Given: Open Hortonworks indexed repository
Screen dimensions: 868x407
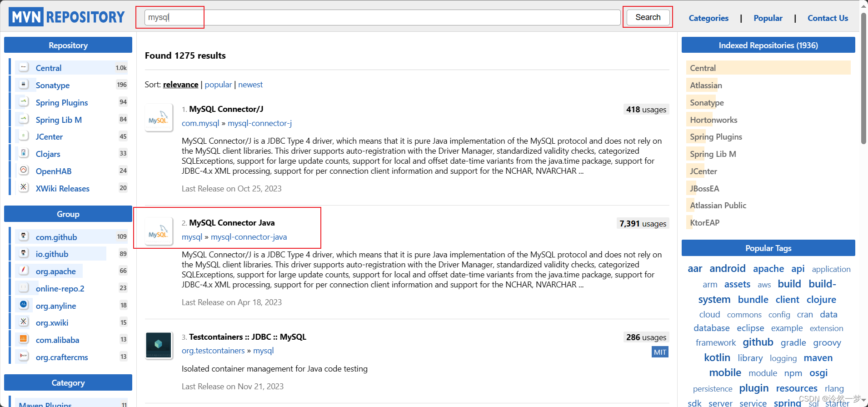Looking at the screenshot, I should (x=713, y=120).
